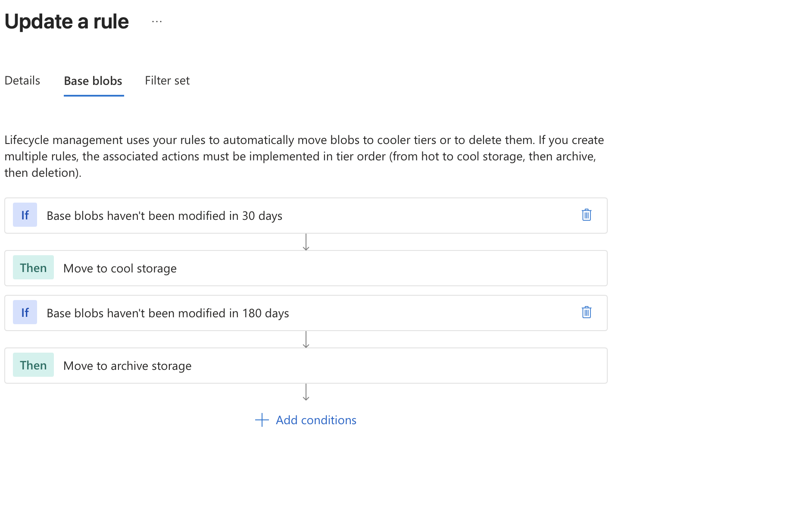Select the 'modified in 180 days' condition text

pos(168,313)
